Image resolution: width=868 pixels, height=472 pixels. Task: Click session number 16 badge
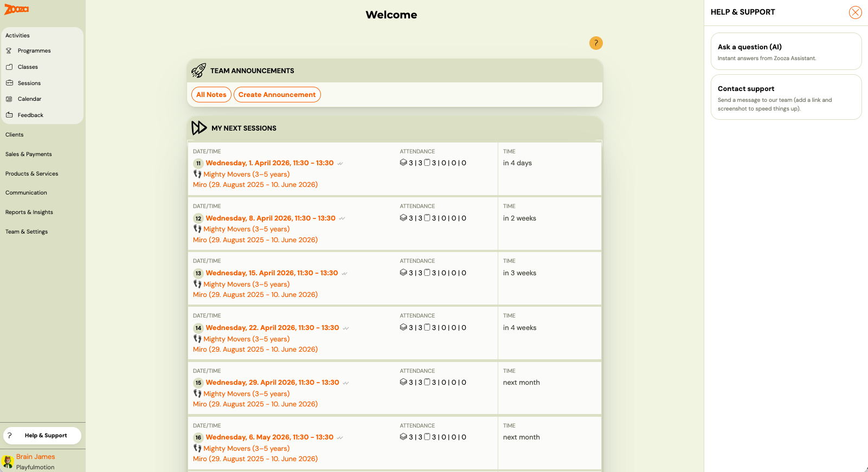click(198, 437)
